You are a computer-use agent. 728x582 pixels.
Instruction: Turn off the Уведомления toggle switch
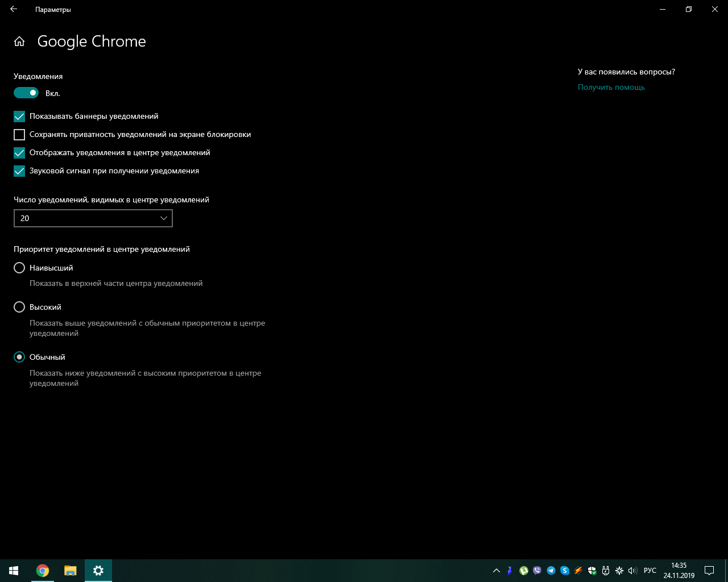[26, 93]
